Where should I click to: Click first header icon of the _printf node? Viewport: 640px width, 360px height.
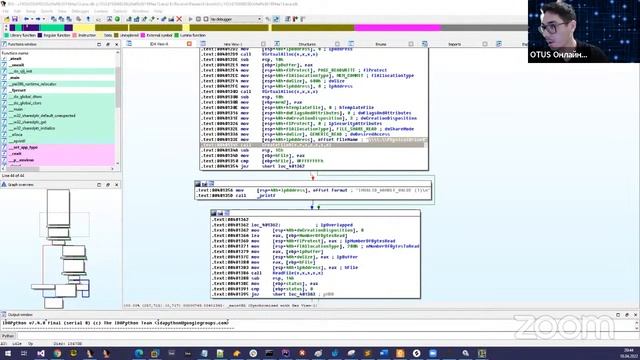[198, 184]
